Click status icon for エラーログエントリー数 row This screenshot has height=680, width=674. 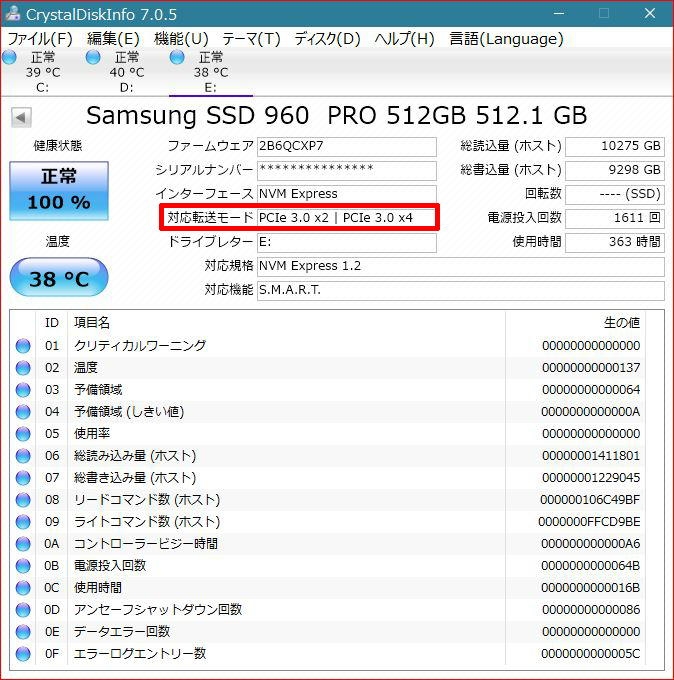point(23,654)
